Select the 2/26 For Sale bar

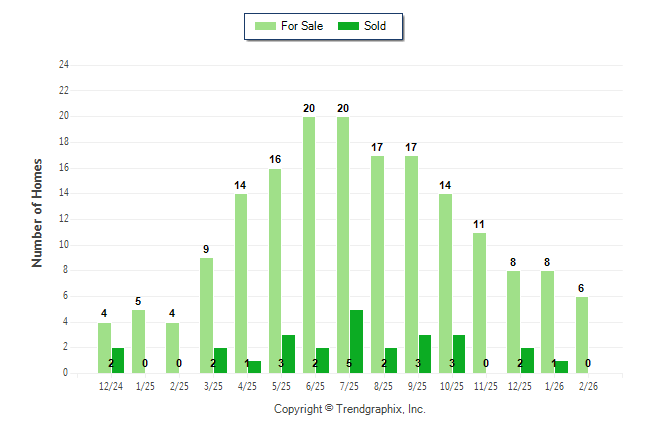(582, 334)
